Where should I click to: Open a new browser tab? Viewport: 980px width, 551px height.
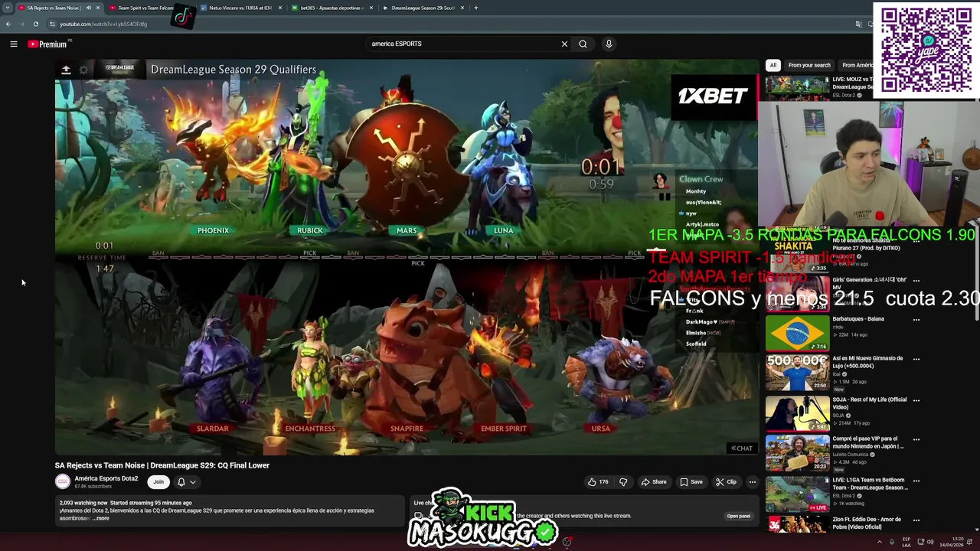[475, 8]
